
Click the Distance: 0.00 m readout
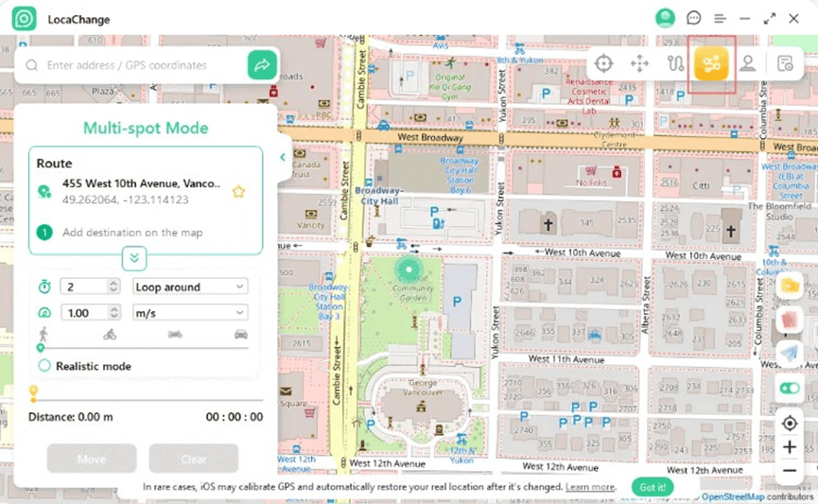[70, 417]
